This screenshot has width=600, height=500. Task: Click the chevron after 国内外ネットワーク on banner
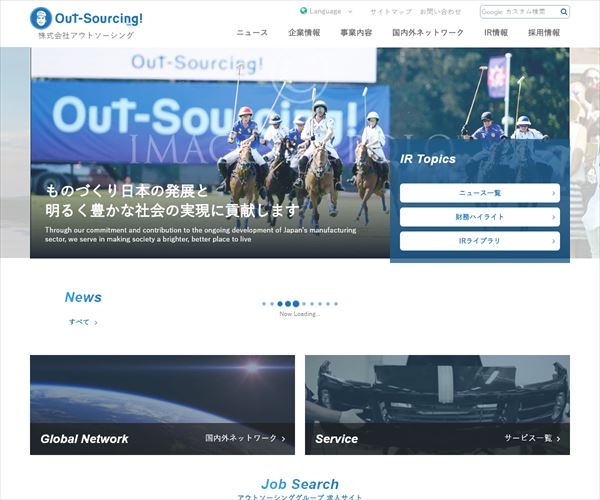pos(284,439)
